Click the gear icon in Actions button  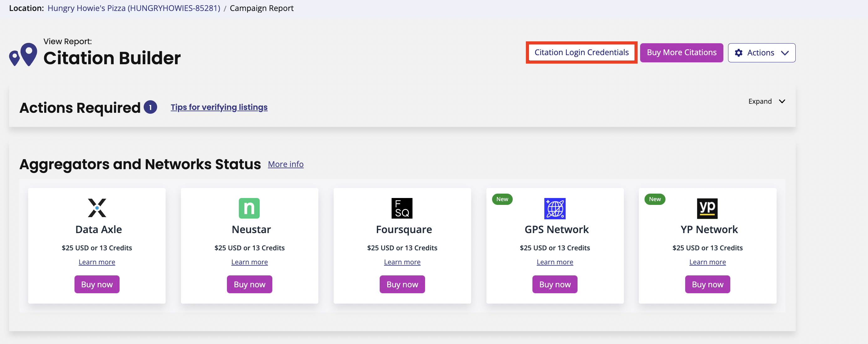point(739,53)
